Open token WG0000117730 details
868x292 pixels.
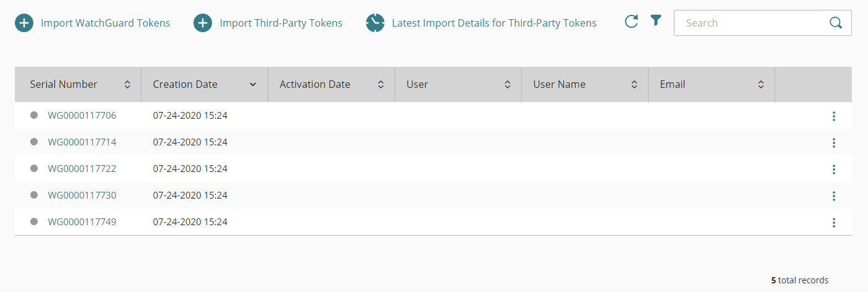82,195
